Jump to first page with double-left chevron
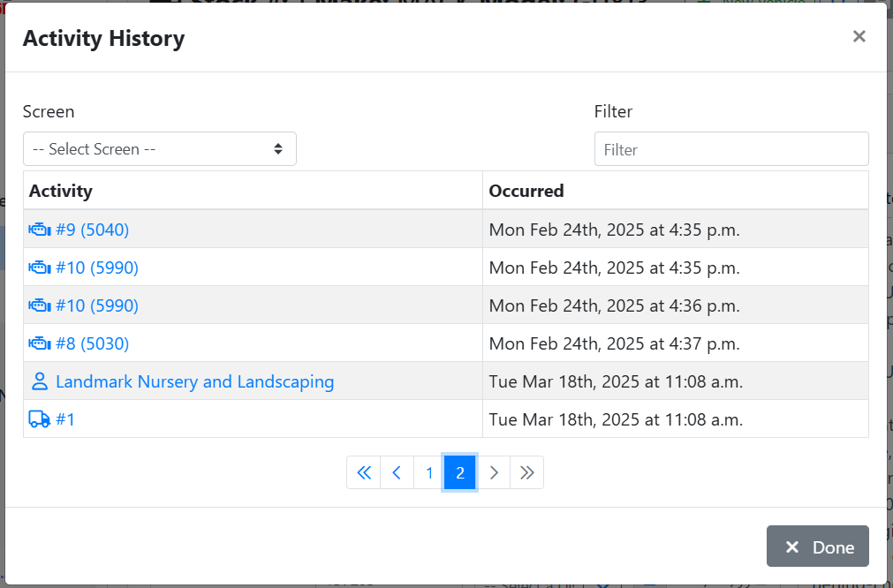 364,472
